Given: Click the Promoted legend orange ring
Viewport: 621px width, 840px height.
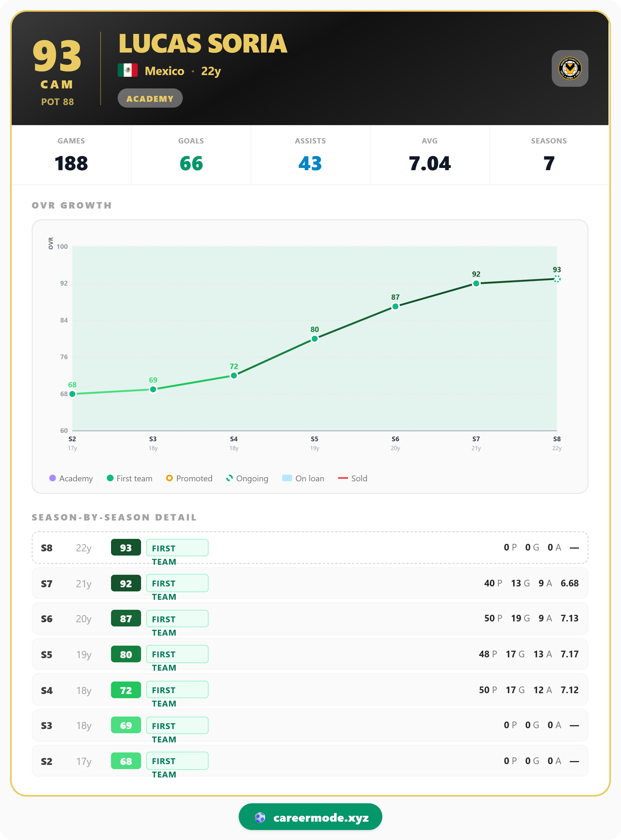Looking at the screenshot, I should pyautogui.click(x=169, y=478).
